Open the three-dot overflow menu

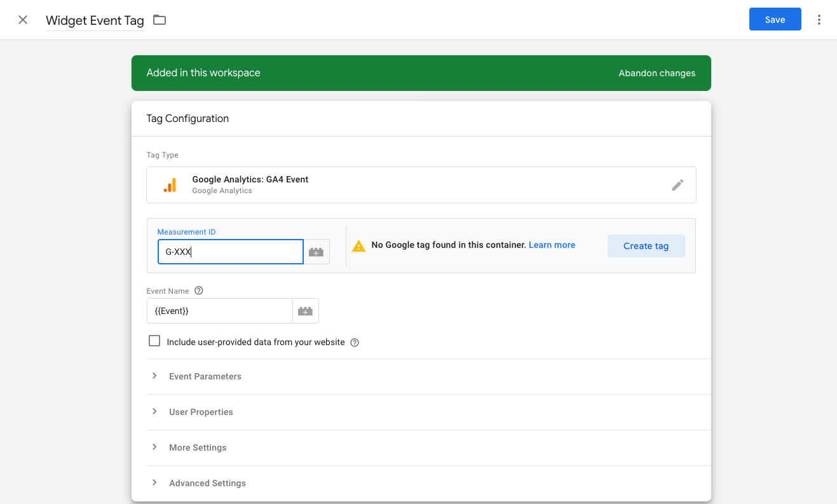click(819, 20)
